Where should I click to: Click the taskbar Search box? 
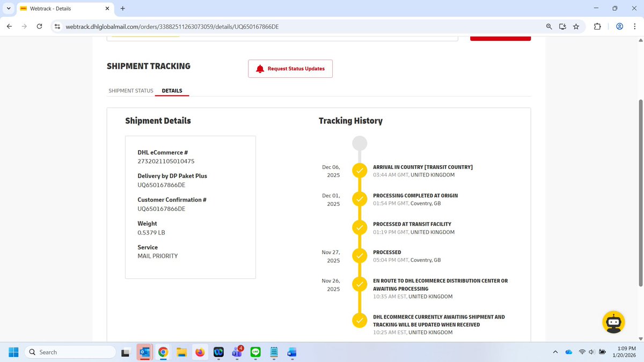click(x=70, y=352)
